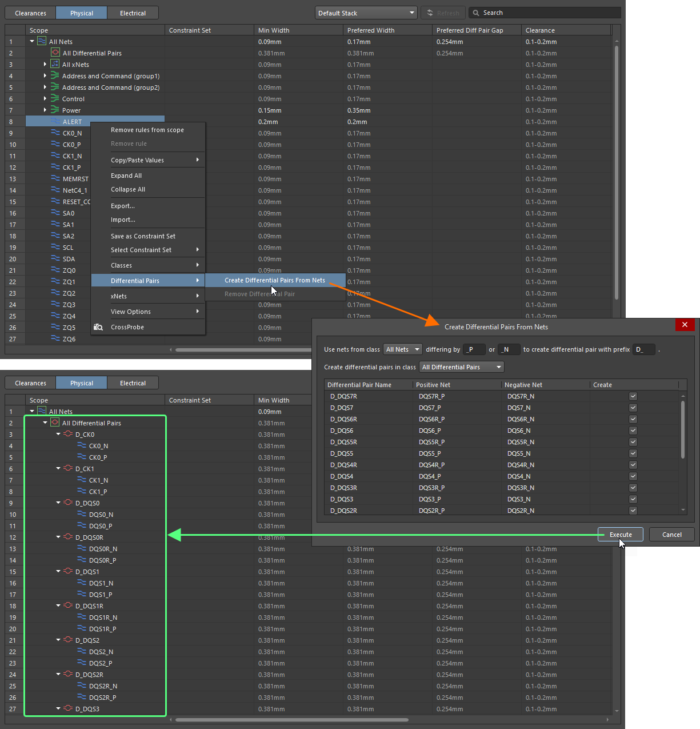The height and width of the screenshot is (729, 700).
Task: Click the search magnifier icon
Action: 475,13
